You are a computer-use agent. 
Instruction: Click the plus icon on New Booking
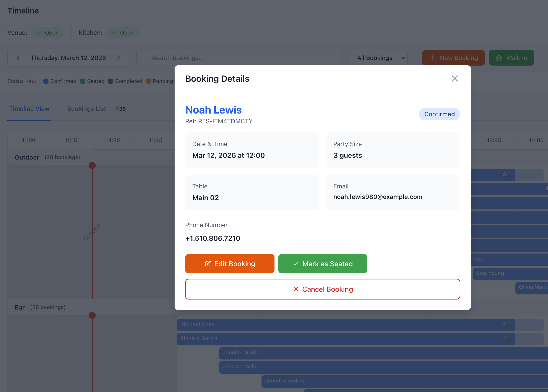point(433,58)
